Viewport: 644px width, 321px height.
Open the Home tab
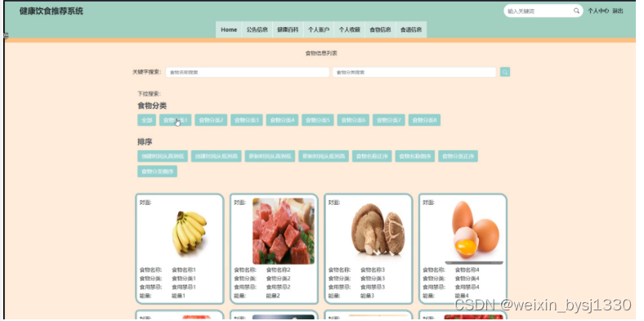[x=229, y=29]
